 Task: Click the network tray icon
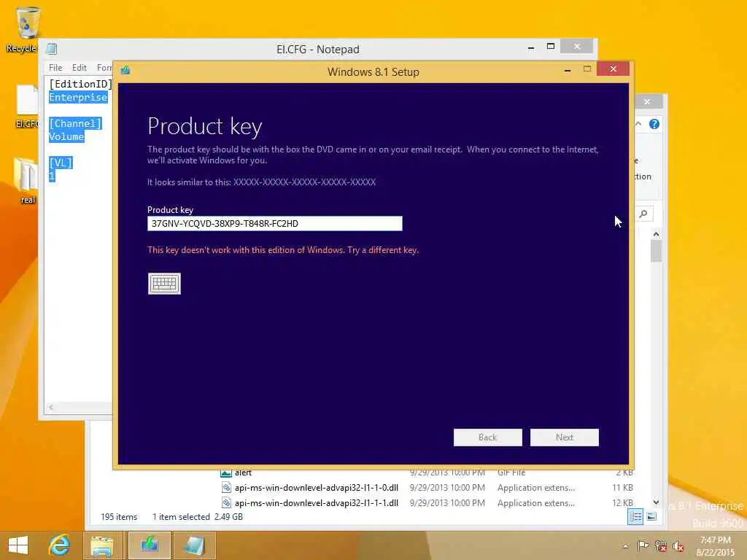pyautogui.click(x=661, y=545)
